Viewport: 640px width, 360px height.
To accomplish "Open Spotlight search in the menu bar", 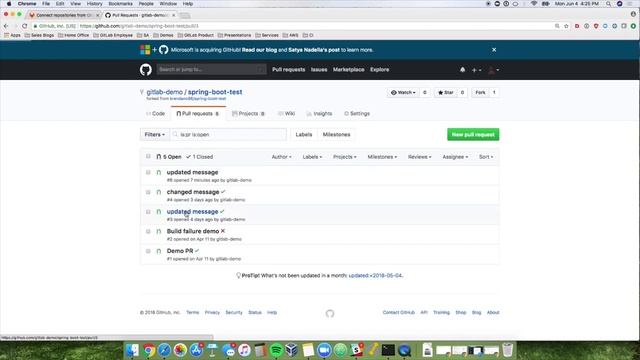I will pos(609,4).
